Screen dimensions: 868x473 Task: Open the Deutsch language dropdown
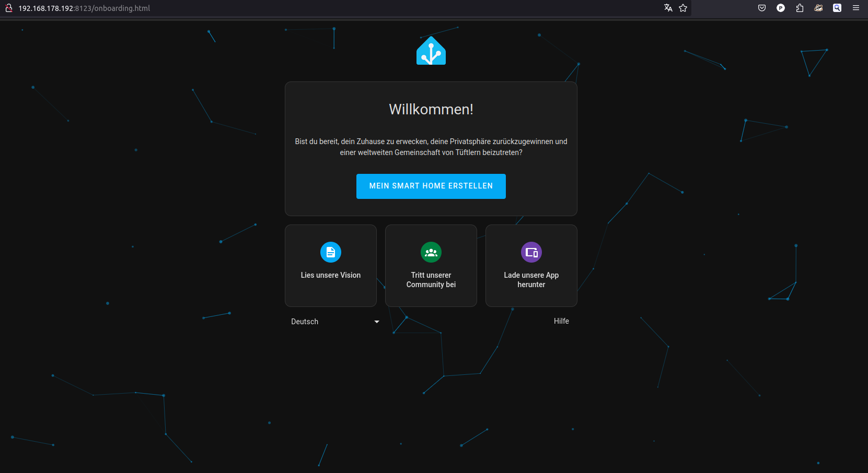coord(305,322)
